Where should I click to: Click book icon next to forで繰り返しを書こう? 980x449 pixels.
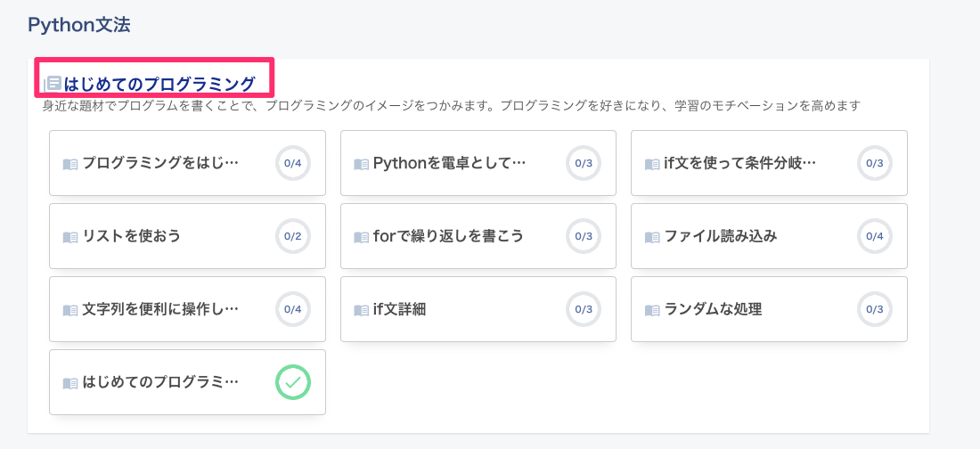pos(361,237)
